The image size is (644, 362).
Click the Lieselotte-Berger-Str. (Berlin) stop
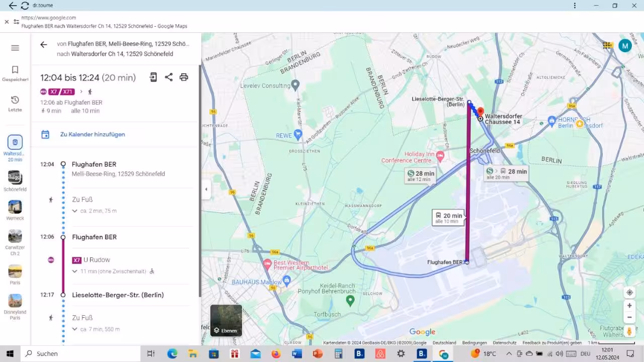[118, 295]
